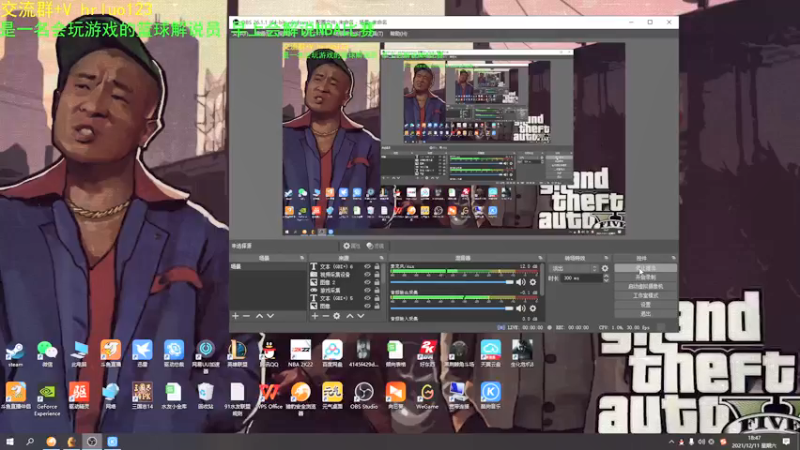Open Tencent QQ penguin desktop shortcut

click(x=268, y=354)
